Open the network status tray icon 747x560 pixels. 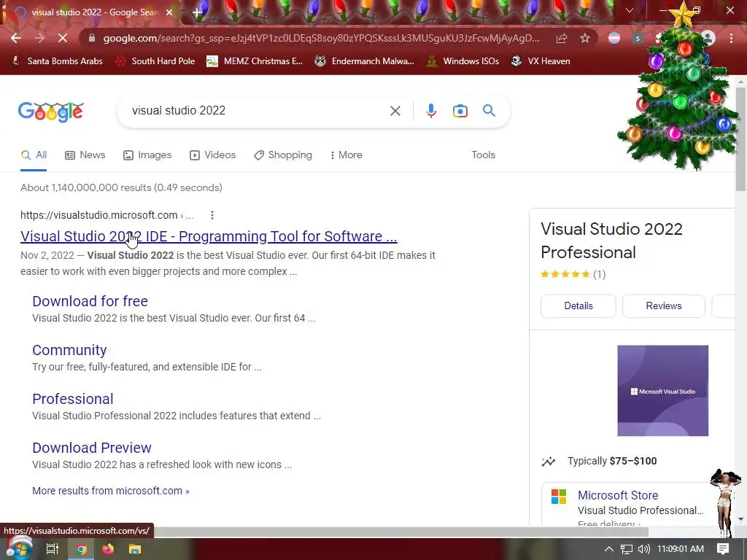coord(627,549)
